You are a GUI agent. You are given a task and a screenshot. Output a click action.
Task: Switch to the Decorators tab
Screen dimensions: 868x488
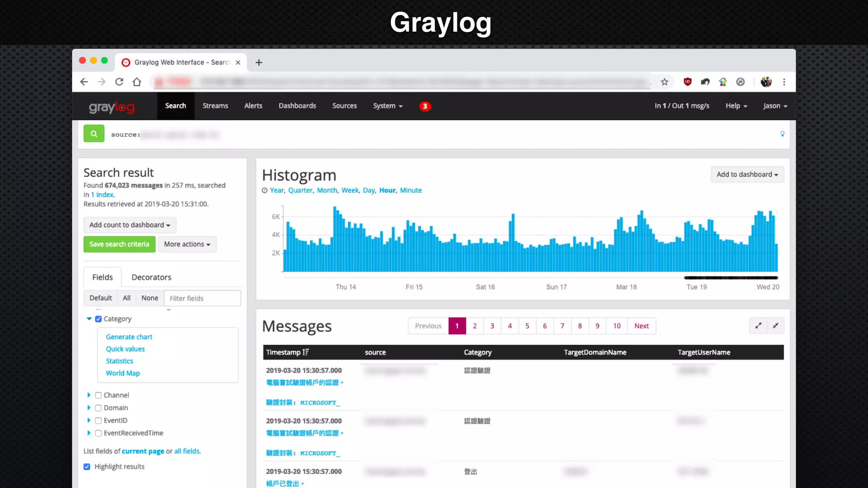pos(151,277)
